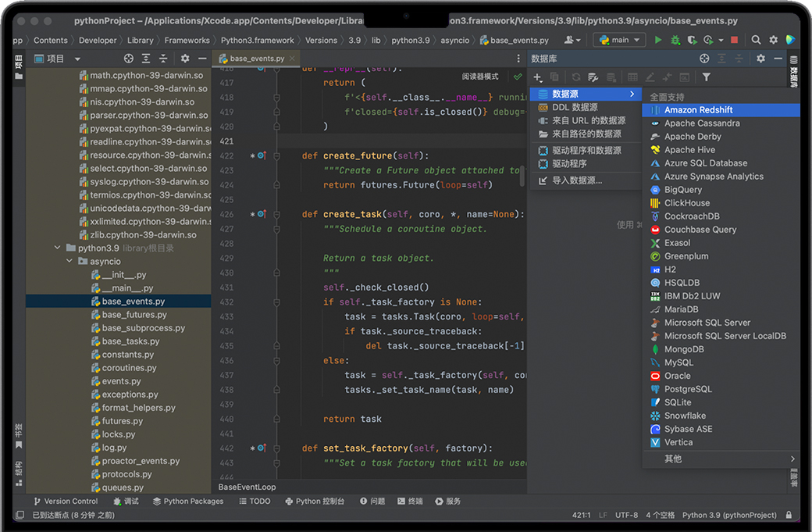
Task: Start debugging with the bug icon
Action: tap(675, 40)
